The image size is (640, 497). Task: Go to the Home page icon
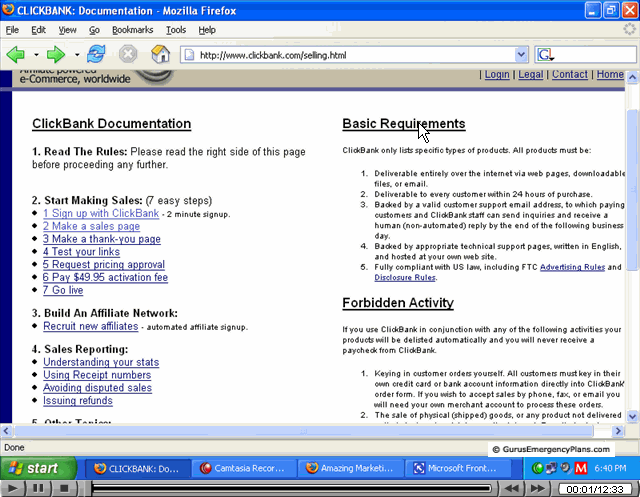click(x=160, y=54)
